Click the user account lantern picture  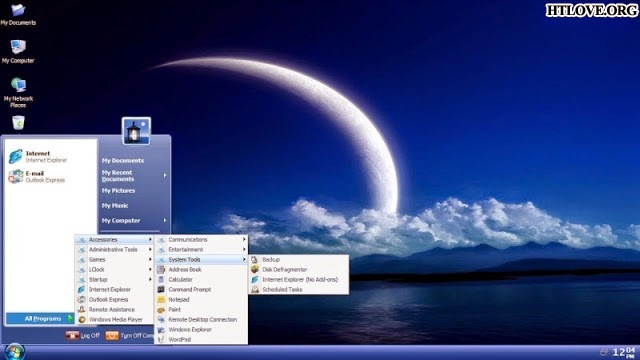(136, 131)
